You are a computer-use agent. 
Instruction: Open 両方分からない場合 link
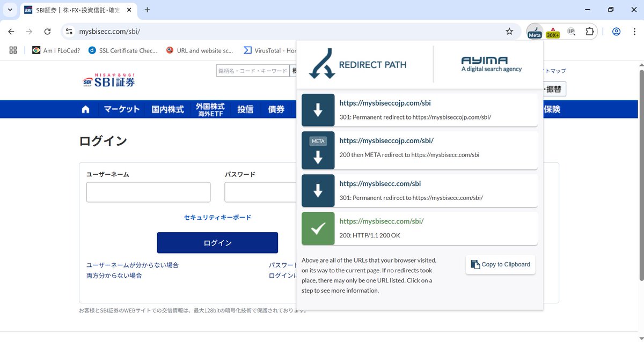114,276
